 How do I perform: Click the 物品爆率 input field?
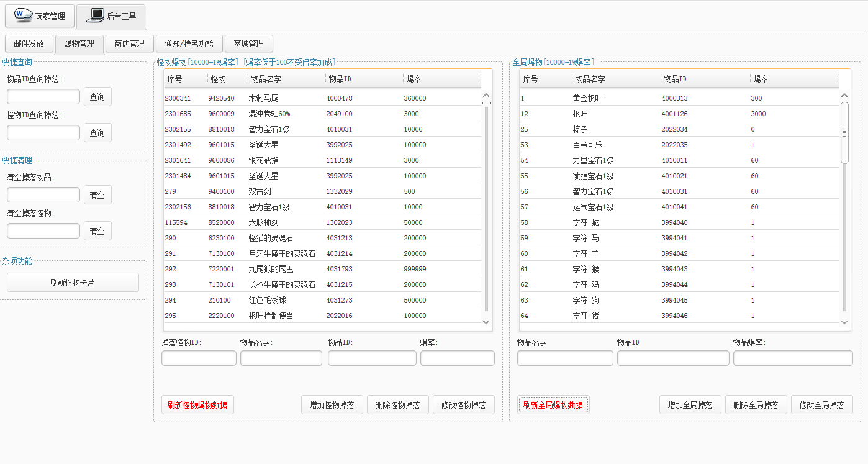tap(793, 358)
